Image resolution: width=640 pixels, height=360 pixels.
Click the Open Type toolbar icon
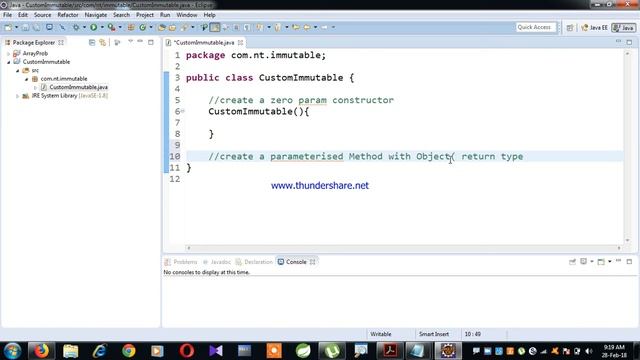click(x=162, y=27)
